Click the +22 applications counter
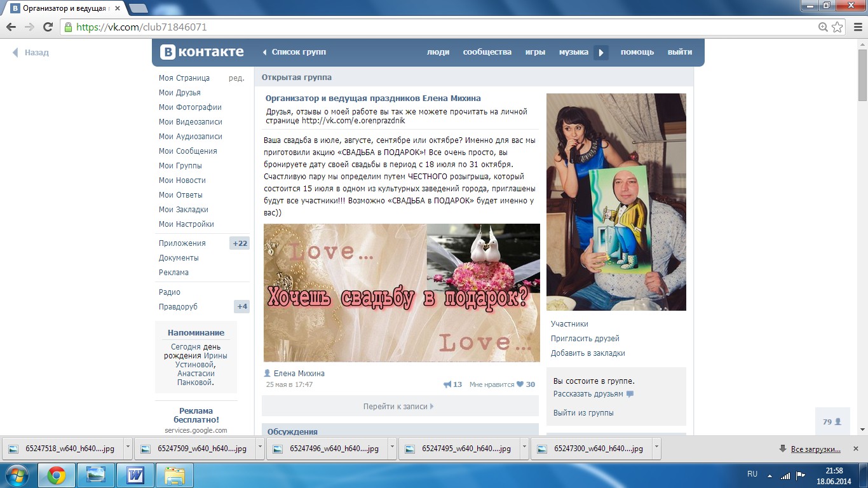Viewport: 868px width, 488px height. [240, 243]
